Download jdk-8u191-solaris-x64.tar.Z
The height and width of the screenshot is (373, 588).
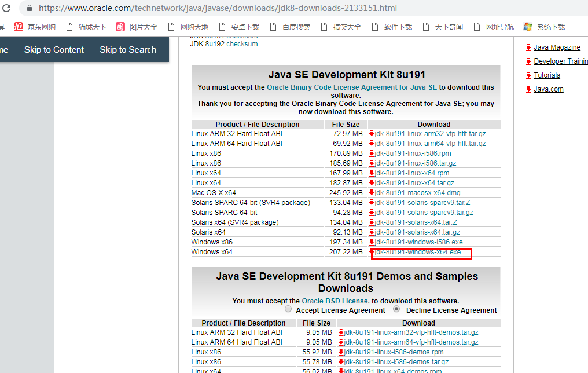pos(416,222)
